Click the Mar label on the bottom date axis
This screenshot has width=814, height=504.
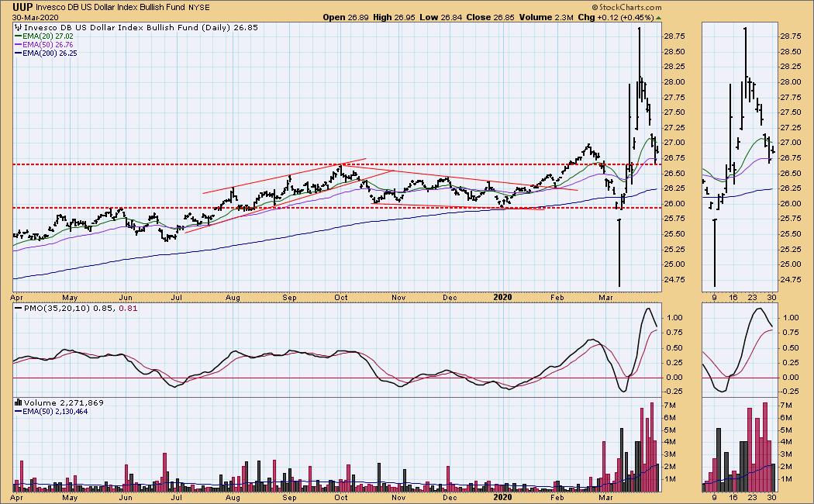605,497
